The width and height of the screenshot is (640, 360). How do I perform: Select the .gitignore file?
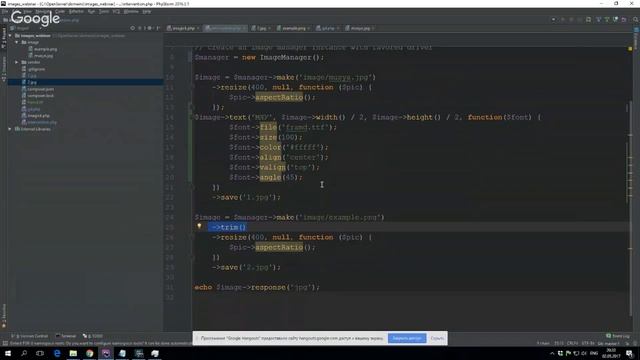coord(33,69)
